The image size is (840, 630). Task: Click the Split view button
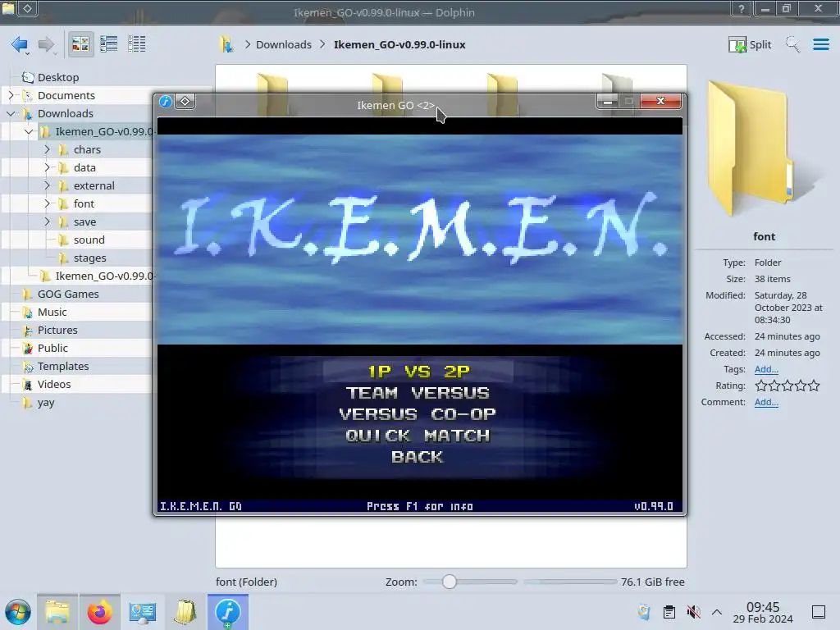[750, 44]
